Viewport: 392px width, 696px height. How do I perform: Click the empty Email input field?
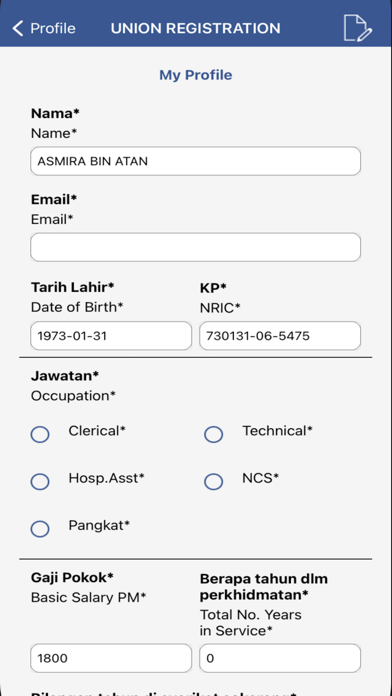tap(195, 247)
